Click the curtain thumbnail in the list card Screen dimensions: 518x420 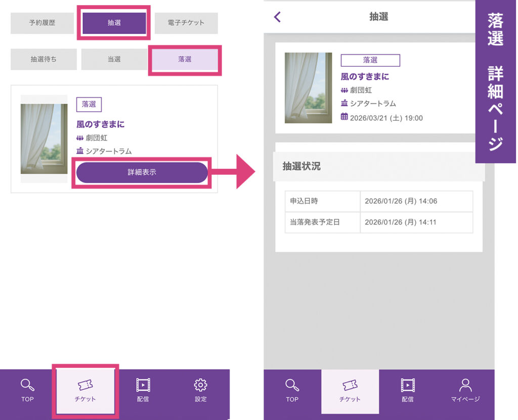point(44,138)
